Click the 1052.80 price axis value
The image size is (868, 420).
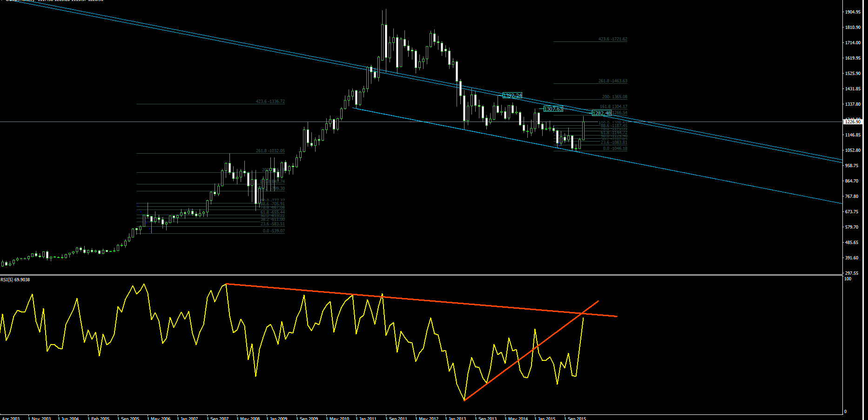(853, 150)
